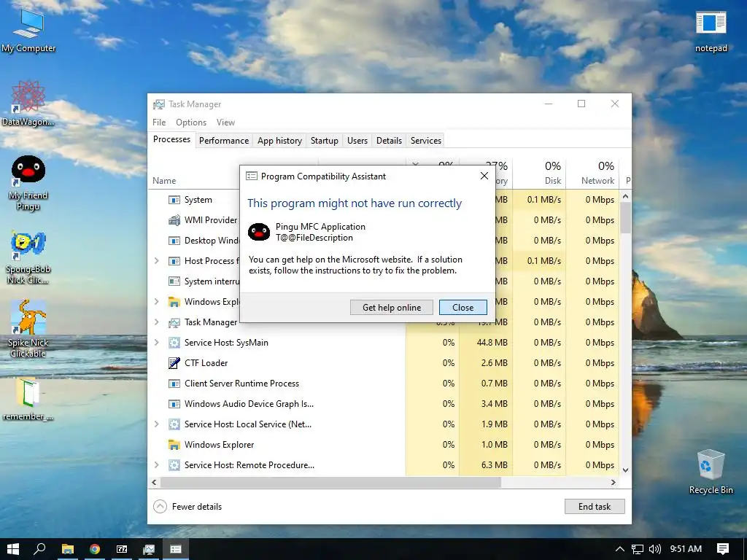
Task: Click the volume speaker tray icon
Action: tap(655, 549)
